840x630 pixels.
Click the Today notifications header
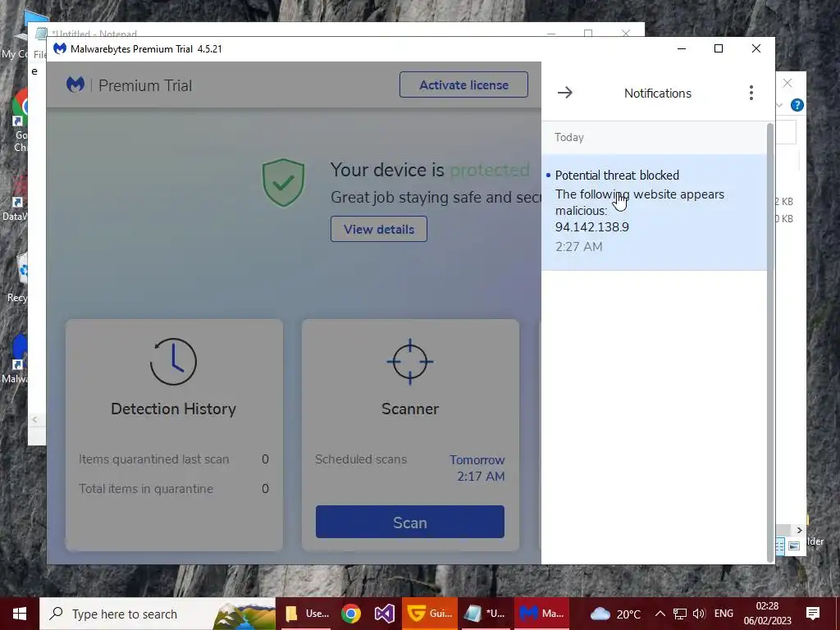tap(569, 137)
